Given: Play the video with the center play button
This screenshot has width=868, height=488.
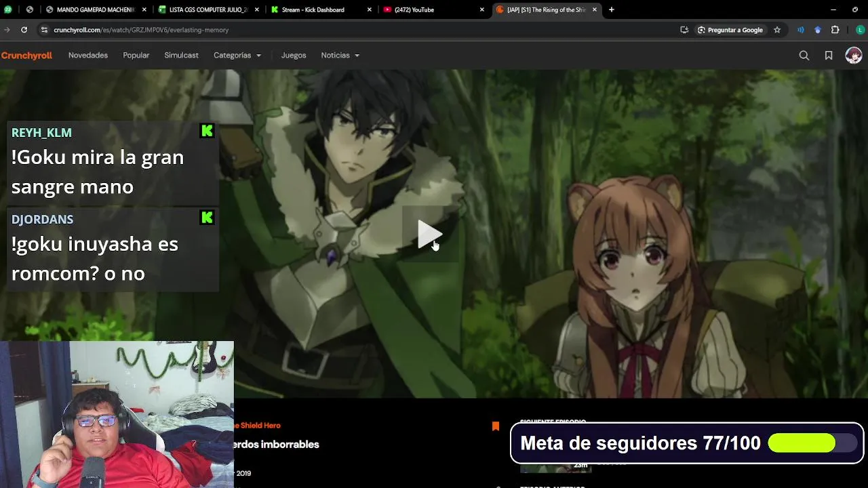Looking at the screenshot, I should (429, 235).
